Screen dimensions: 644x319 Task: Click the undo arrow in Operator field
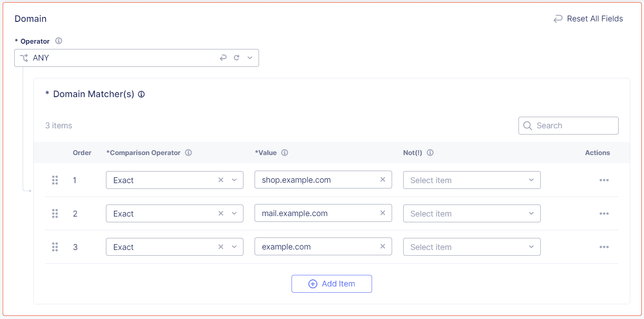(x=223, y=58)
